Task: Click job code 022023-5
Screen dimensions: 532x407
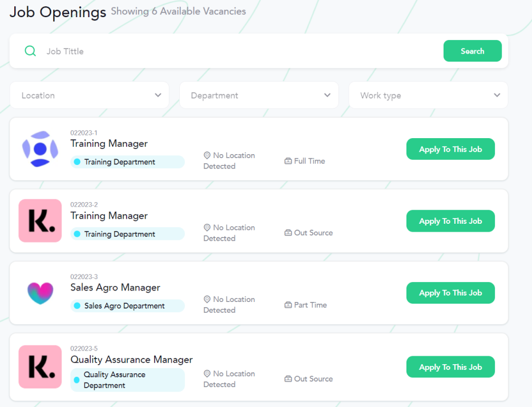Action: pyautogui.click(x=84, y=348)
